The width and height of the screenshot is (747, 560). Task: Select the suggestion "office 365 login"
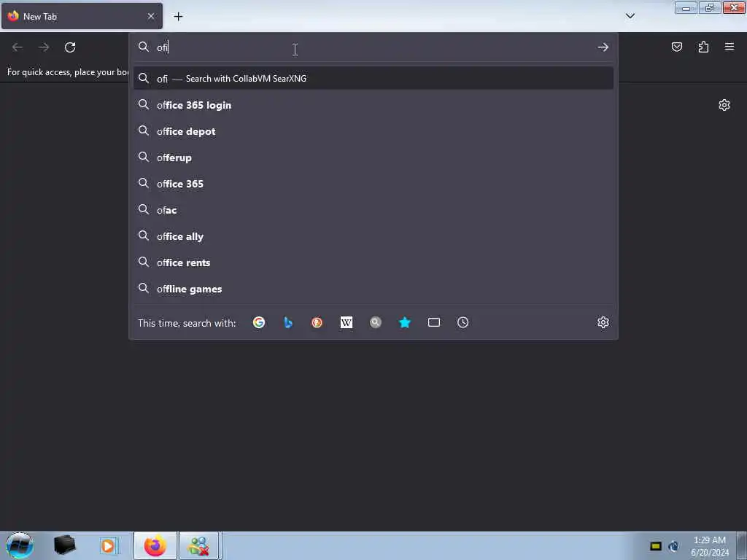point(373,105)
